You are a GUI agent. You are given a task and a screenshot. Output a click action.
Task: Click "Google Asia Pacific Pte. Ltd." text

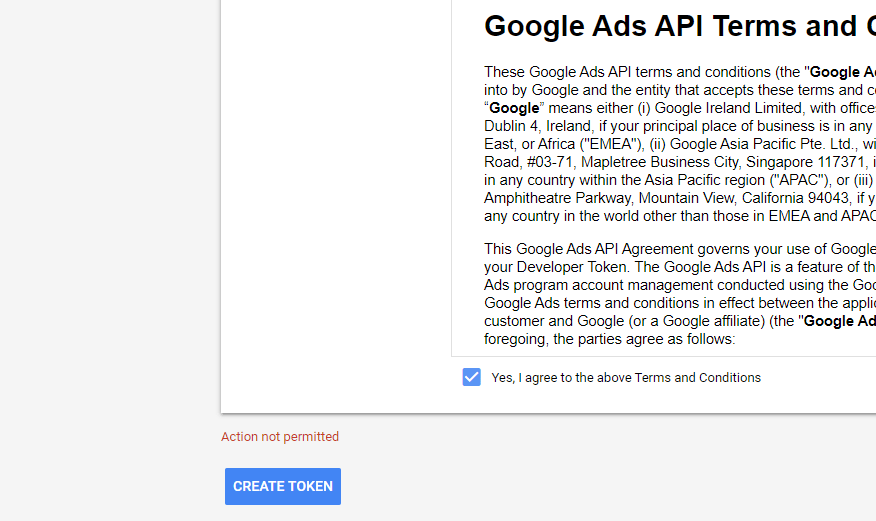click(761, 144)
